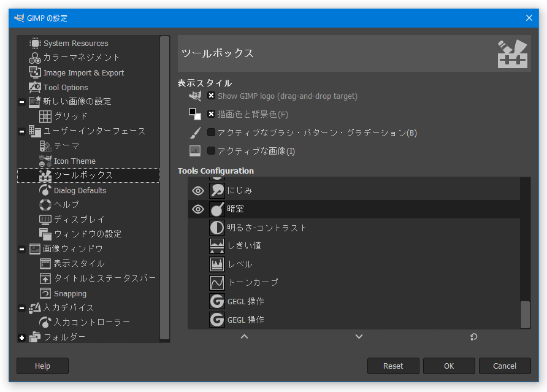Expand the フォルダー tree node
This screenshot has width=547, height=392.
[x=21, y=337]
